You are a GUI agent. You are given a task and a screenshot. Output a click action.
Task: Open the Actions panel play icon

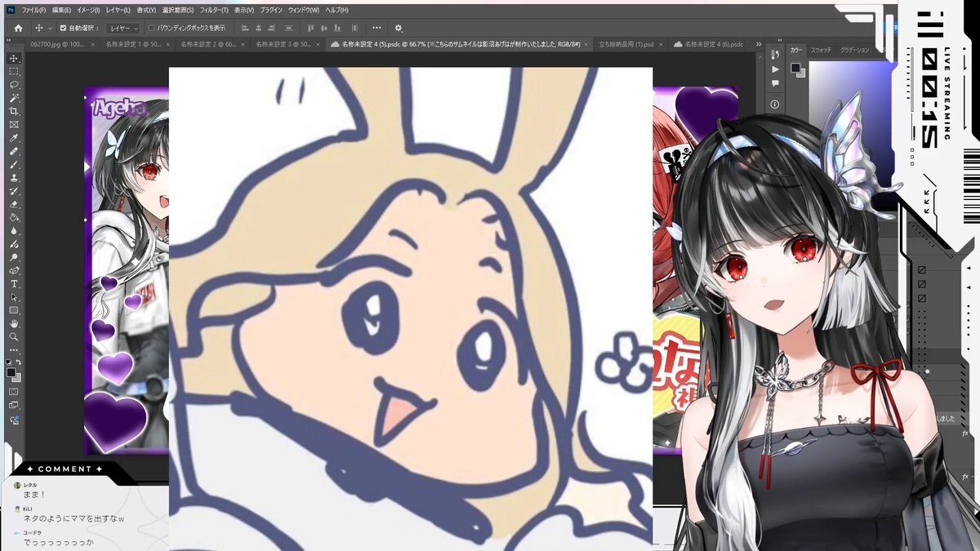775,70
